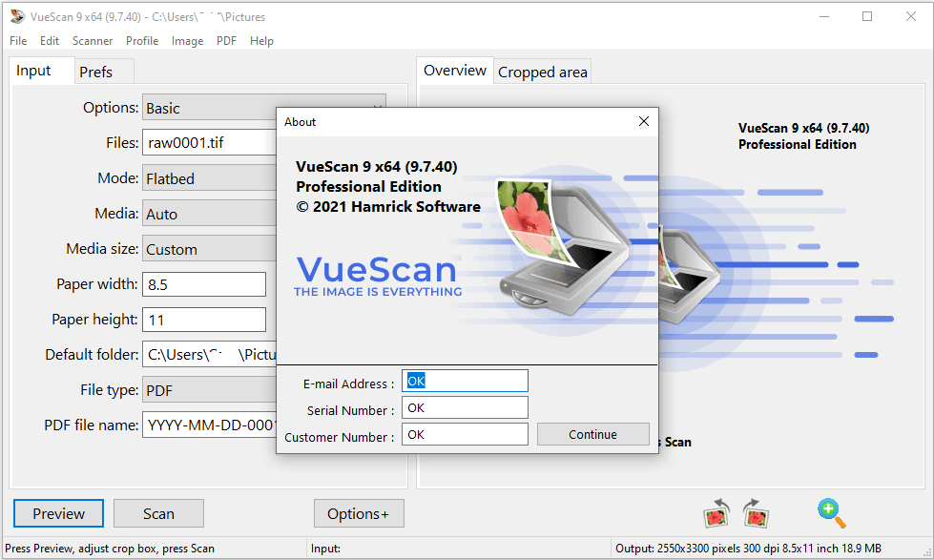Click the Scan button

(x=158, y=513)
